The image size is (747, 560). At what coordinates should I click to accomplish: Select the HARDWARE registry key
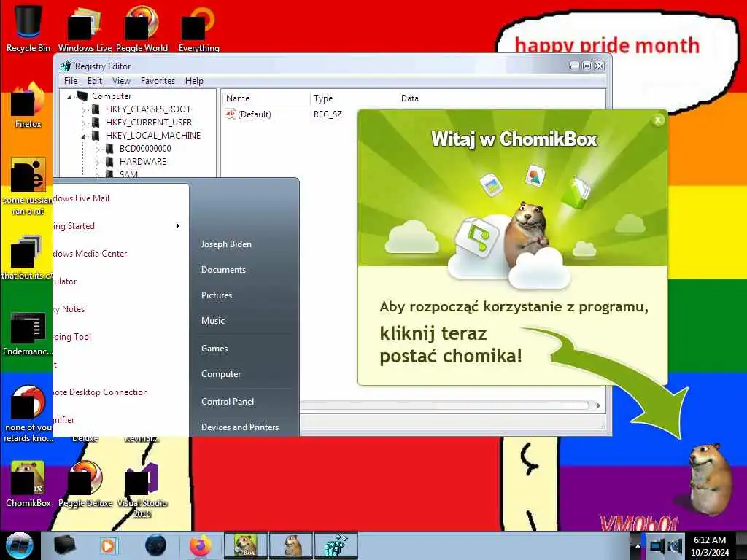pos(143,162)
